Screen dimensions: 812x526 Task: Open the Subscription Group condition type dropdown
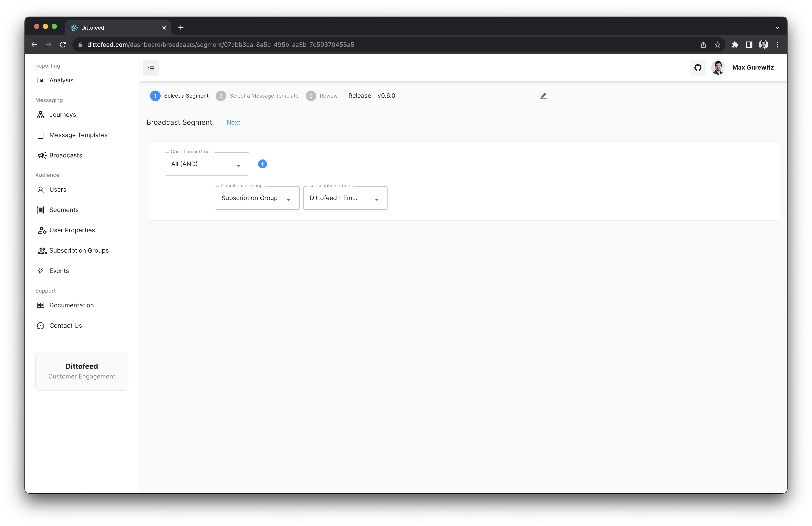[257, 198]
